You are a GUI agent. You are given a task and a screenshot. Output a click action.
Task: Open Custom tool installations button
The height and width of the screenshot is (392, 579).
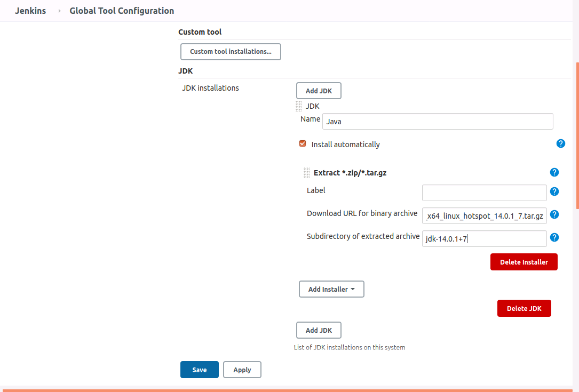(231, 52)
